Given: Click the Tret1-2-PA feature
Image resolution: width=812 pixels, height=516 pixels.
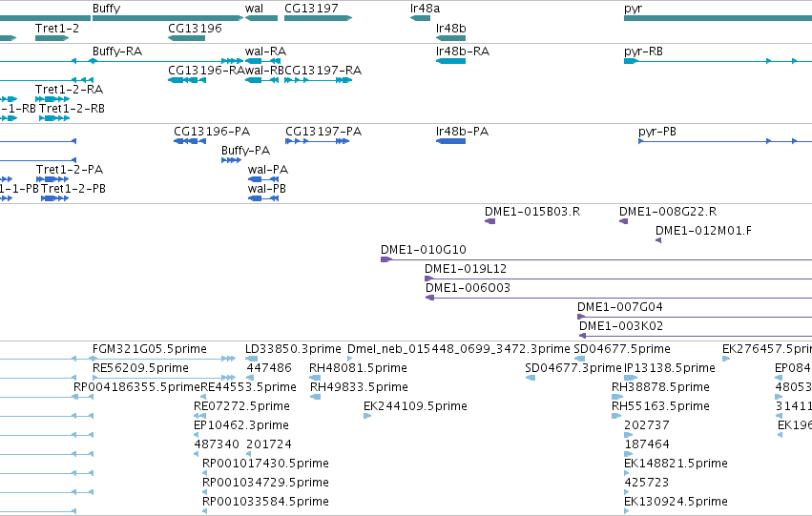Looking at the screenshot, I should (x=52, y=179).
